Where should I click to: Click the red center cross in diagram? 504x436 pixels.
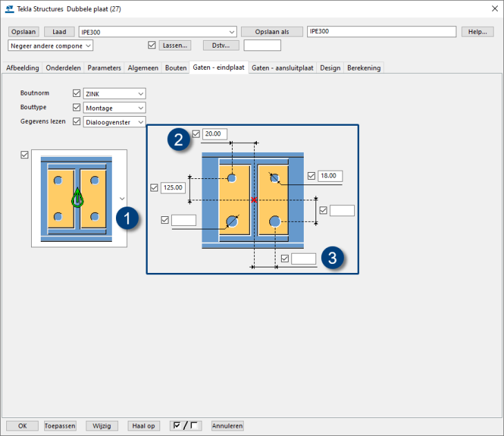click(254, 200)
